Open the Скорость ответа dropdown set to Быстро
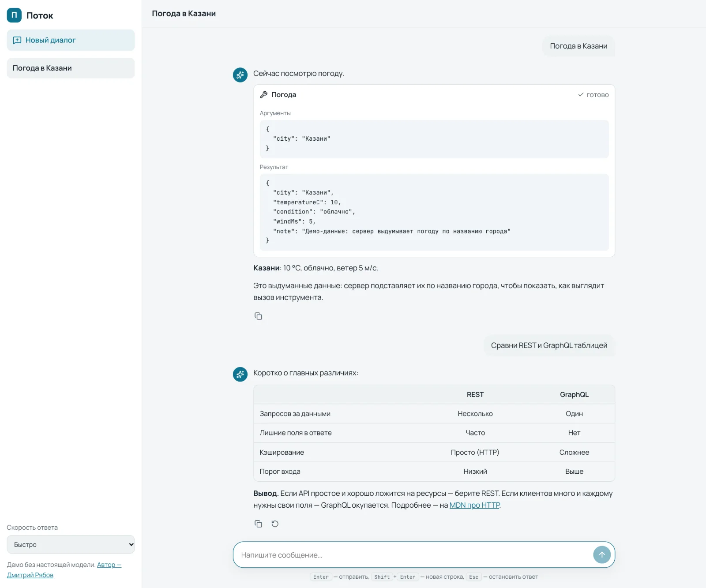Viewport: 706px width, 588px height. click(x=71, y=544)
